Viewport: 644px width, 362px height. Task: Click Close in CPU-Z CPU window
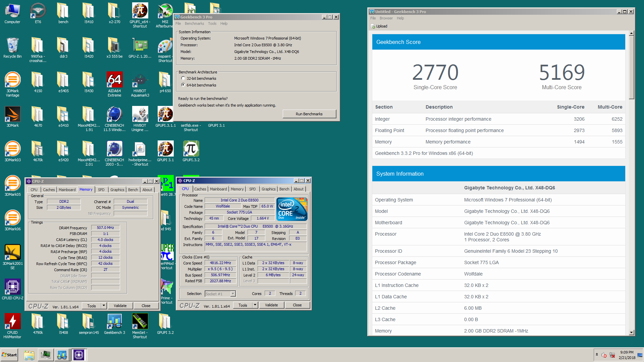click(x=297, y=305)
